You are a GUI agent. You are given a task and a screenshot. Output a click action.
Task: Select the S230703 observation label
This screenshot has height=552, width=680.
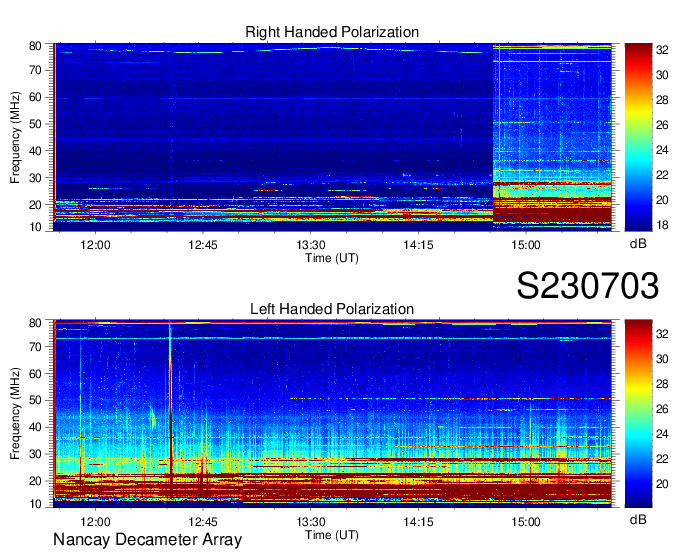click(x=588, y=286)
